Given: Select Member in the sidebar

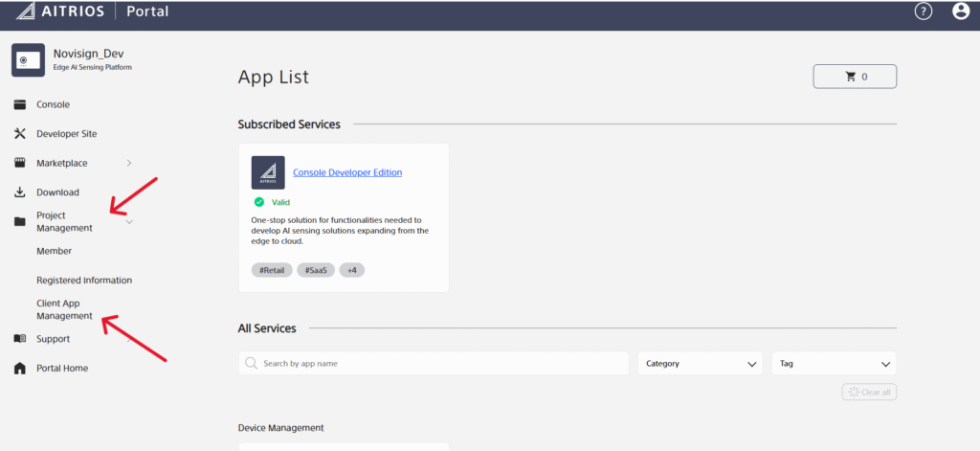Looking at the screenshot, I should (55, 251).
